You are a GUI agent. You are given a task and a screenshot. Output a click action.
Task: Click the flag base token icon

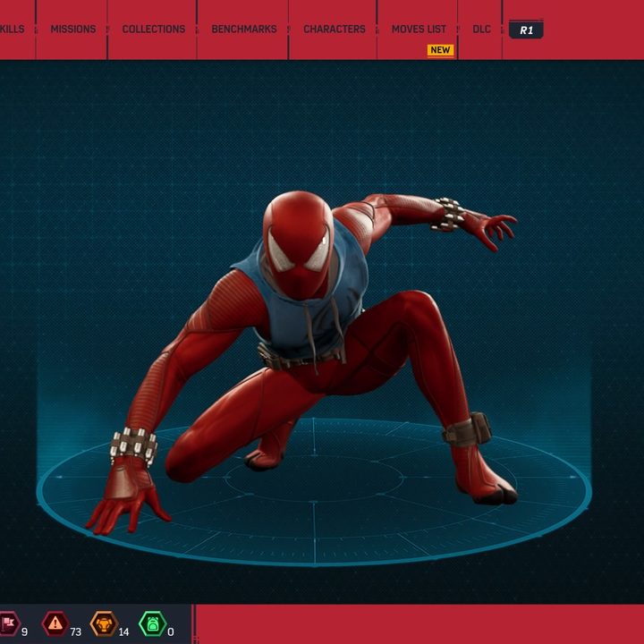click(x=9, y=623)
